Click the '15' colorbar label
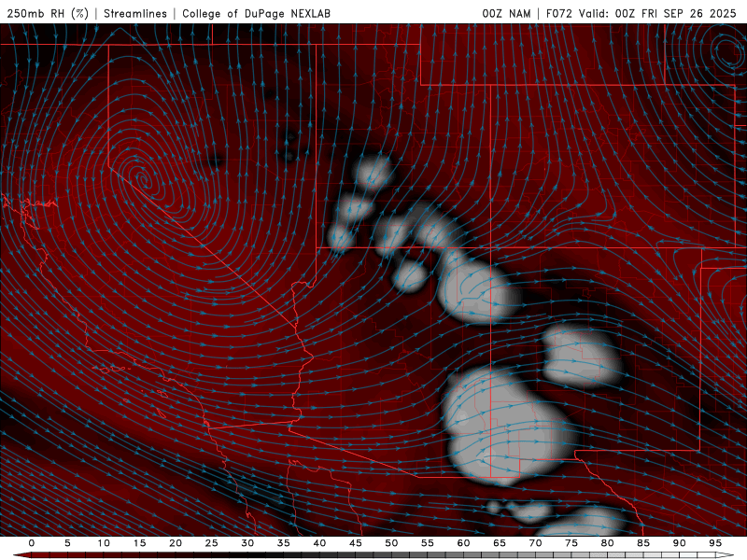 click(139, 543)
